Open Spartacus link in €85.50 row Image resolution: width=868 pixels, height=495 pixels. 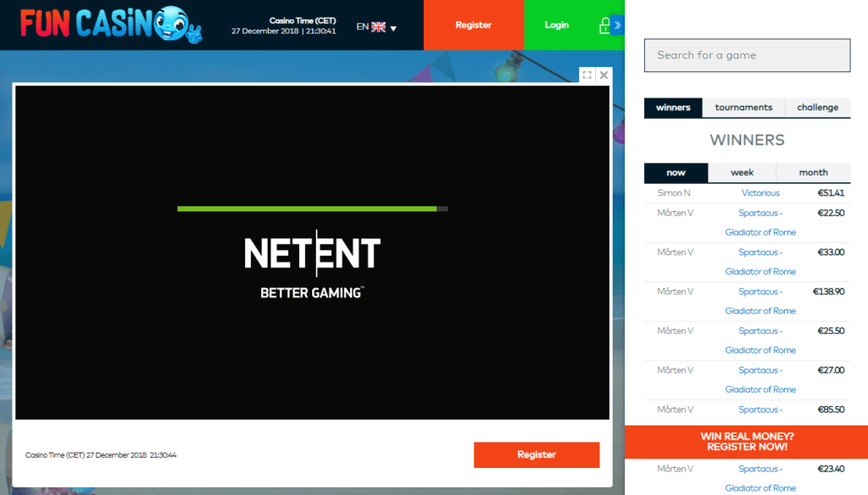tap(760, 409)
